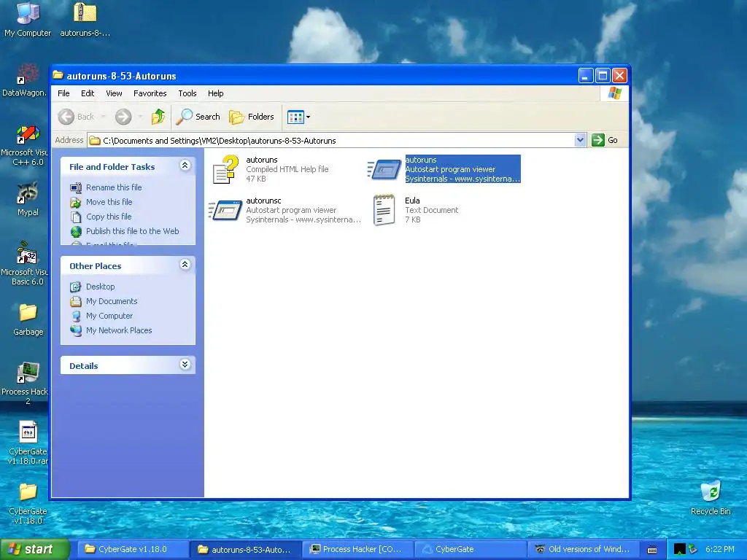Go to My Network Places link
747x560 pixels.
pos(119,330)
